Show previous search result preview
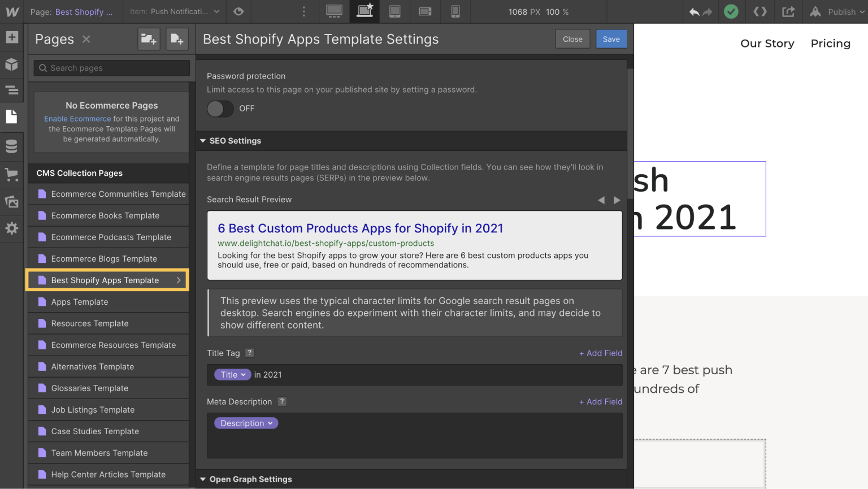Image resolution: width=868 pixels, height=489 pixels. [x=601, y=200]
